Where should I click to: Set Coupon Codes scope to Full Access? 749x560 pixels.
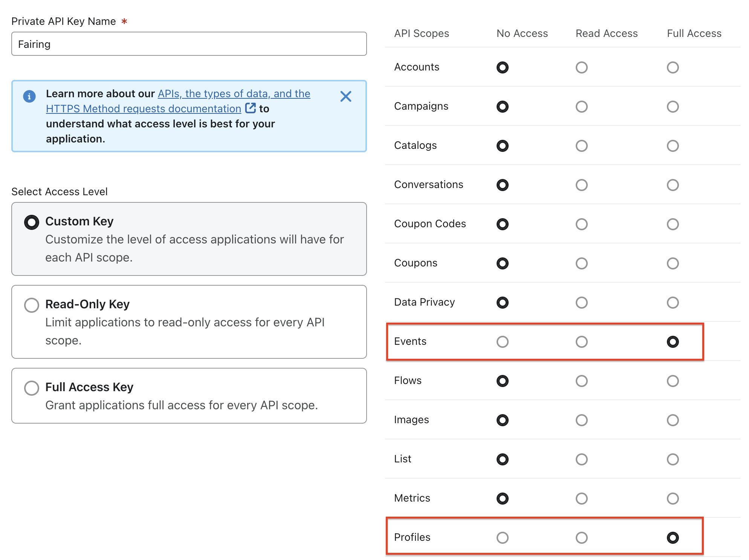[673, 224]
